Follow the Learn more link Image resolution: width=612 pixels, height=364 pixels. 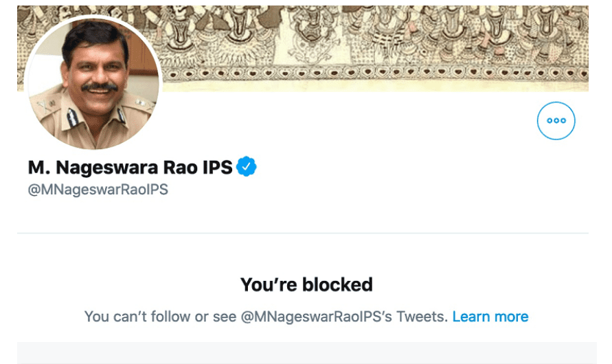[x=490, y=317]
